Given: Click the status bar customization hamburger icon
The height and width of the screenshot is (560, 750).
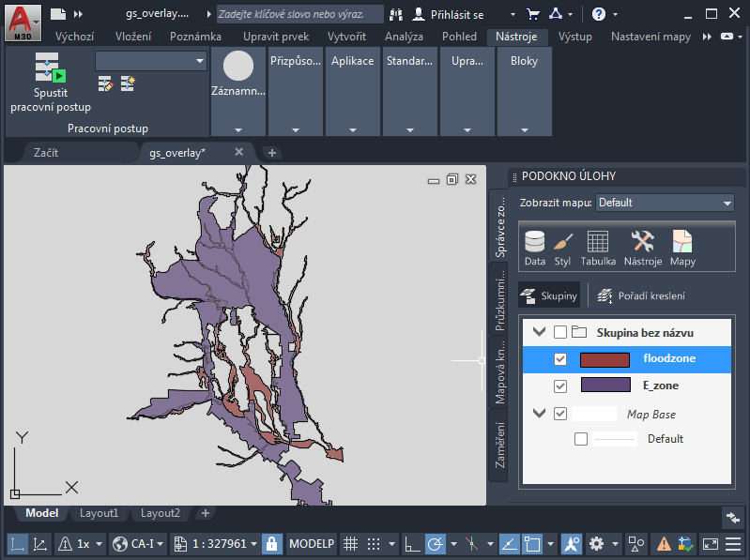Looking at the screenshot, I should [x=733, y=544].
